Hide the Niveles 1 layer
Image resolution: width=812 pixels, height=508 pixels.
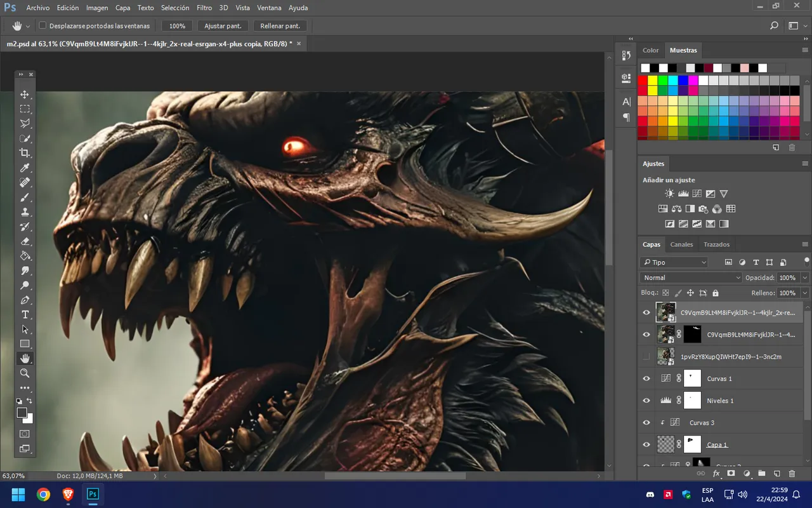tap(646, 401)
